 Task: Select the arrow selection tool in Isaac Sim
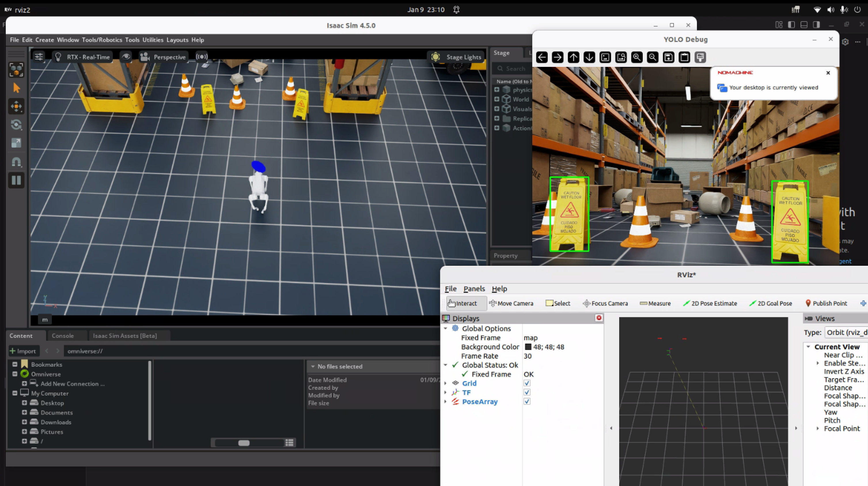coord(16,88)
